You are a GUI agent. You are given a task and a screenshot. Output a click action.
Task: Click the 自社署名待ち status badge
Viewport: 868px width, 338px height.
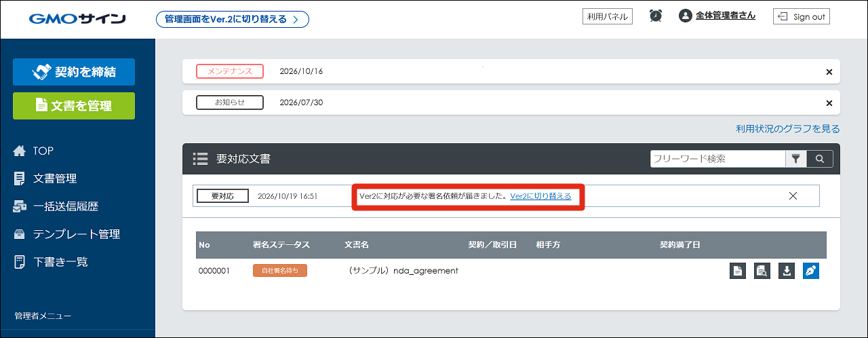pos(280,271)
